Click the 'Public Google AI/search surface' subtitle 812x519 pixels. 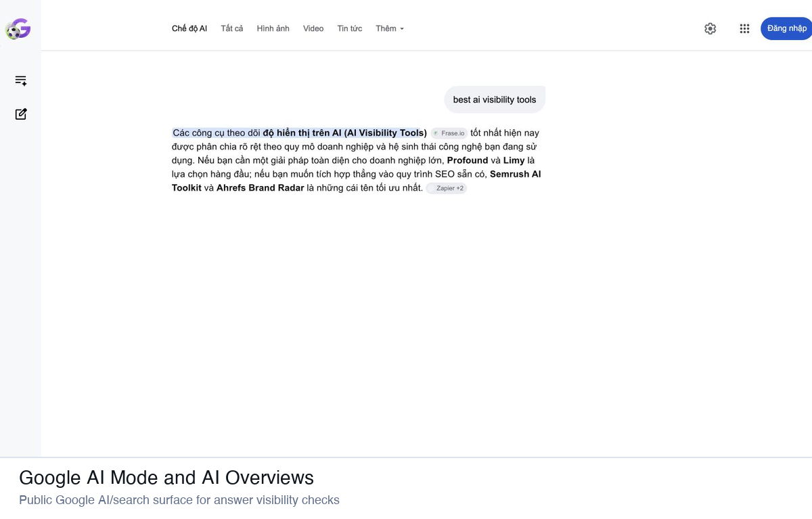pyautogui.click(x=179, y=500)
